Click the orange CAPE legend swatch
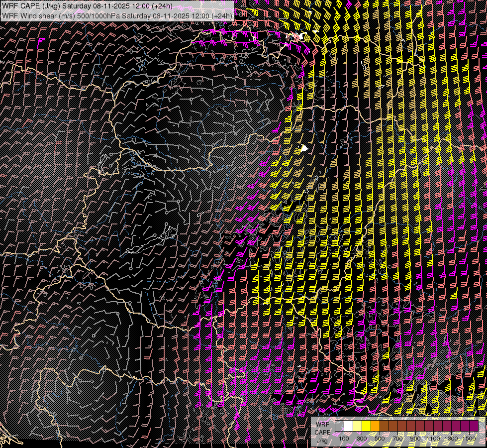Screen dimensions: 487x448 tap(375, 426)
